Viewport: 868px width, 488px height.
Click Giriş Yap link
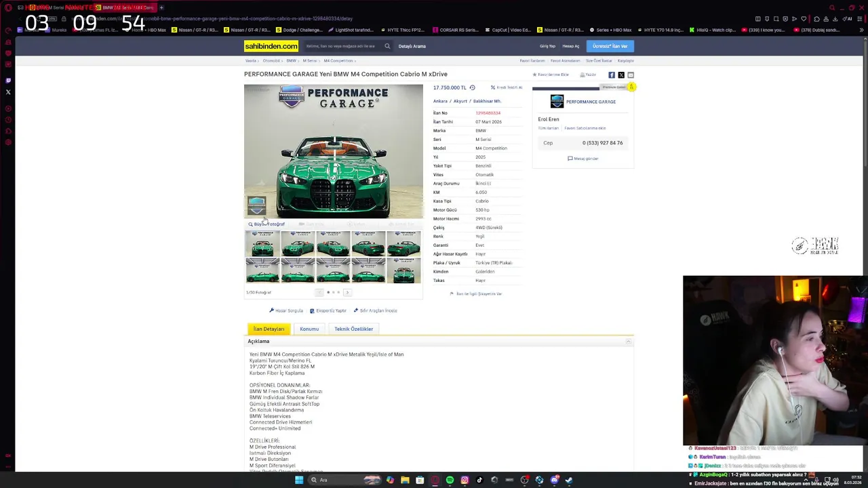coord(547,46)
